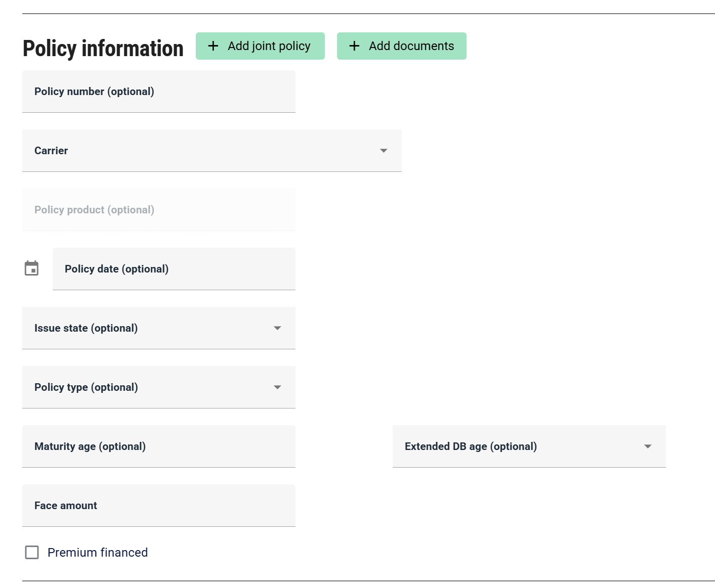The image size is (715, 588).
Task: Open the calendar date picker icon
Action: pyautogui.click(x=32, y=268)
